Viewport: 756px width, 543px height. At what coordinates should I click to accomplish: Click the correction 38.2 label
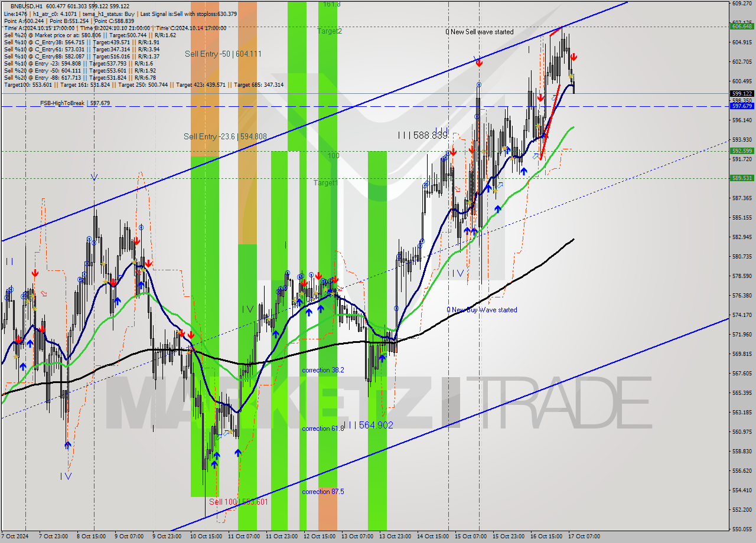coord(323,370)
